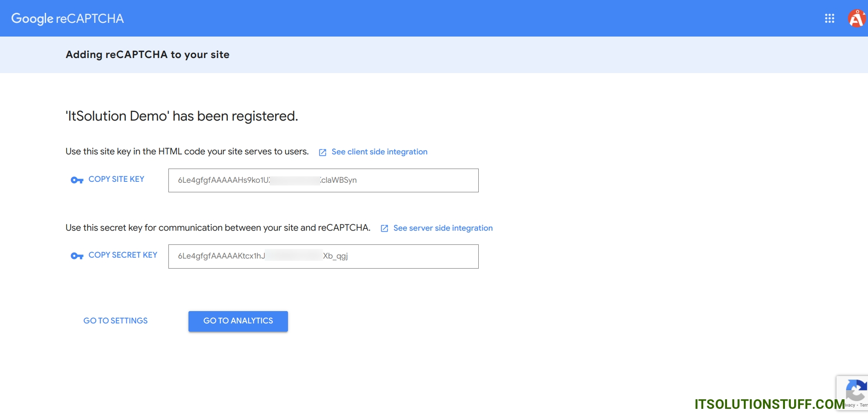Click the Privacy link in reCAPTCHA badge
The width and height of the screenshot is (868, 418).
coord(850,405)
